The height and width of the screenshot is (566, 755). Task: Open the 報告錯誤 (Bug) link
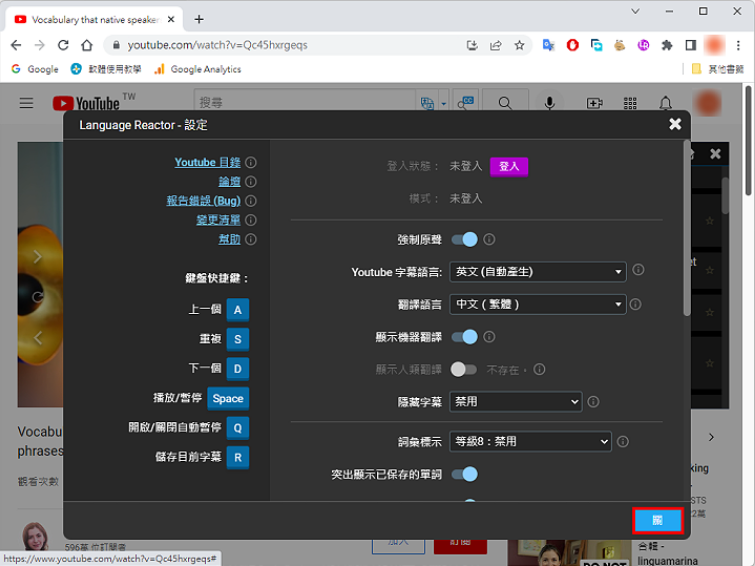click(203, 201)
